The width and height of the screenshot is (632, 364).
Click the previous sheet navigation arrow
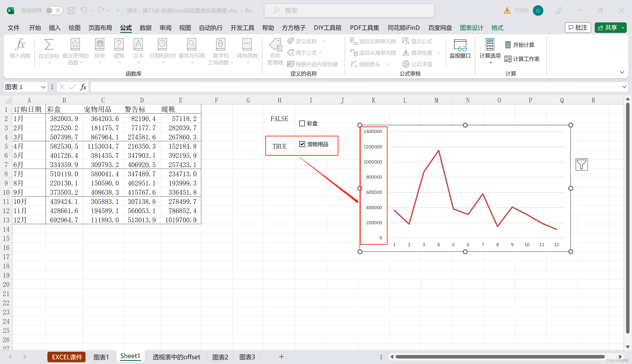point(10,357)
